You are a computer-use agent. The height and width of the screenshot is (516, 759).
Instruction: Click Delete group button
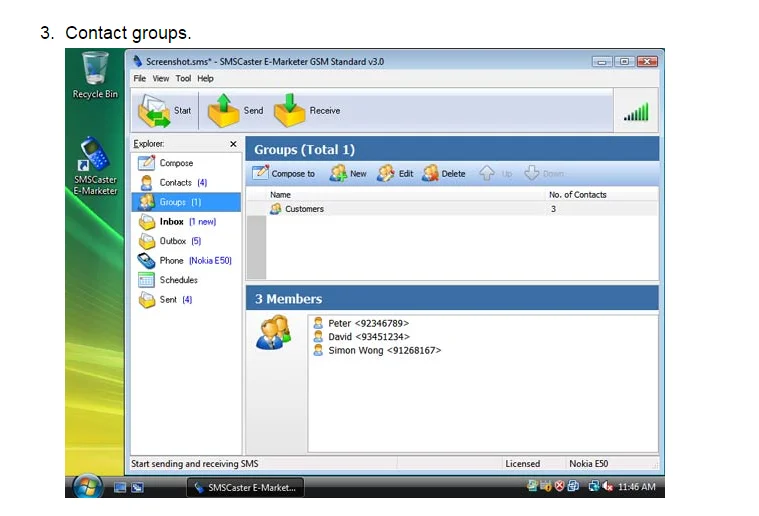(x=443, y=173)
